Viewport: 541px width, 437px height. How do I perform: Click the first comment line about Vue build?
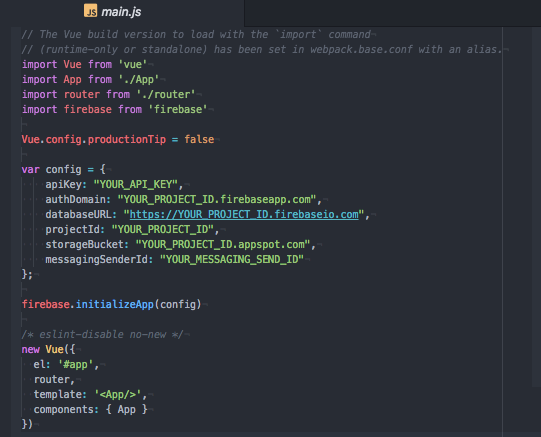coord(196,34)
